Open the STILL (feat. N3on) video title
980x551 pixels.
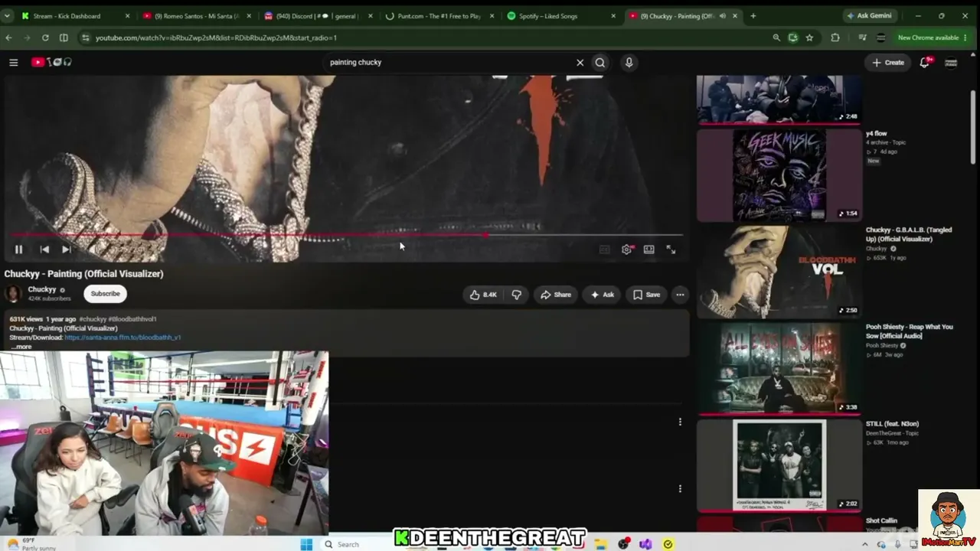(892, 424)
